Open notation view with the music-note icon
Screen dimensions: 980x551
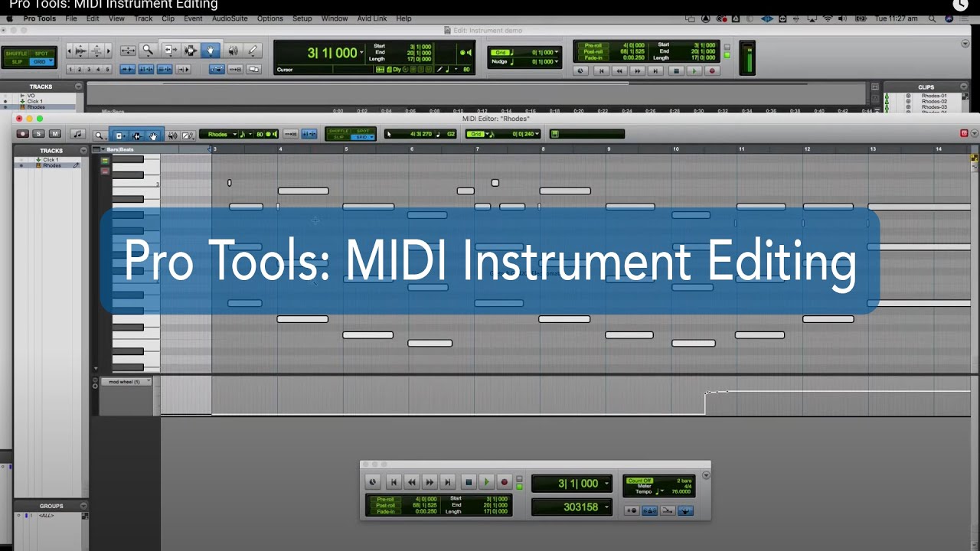[x=77, y=134]
